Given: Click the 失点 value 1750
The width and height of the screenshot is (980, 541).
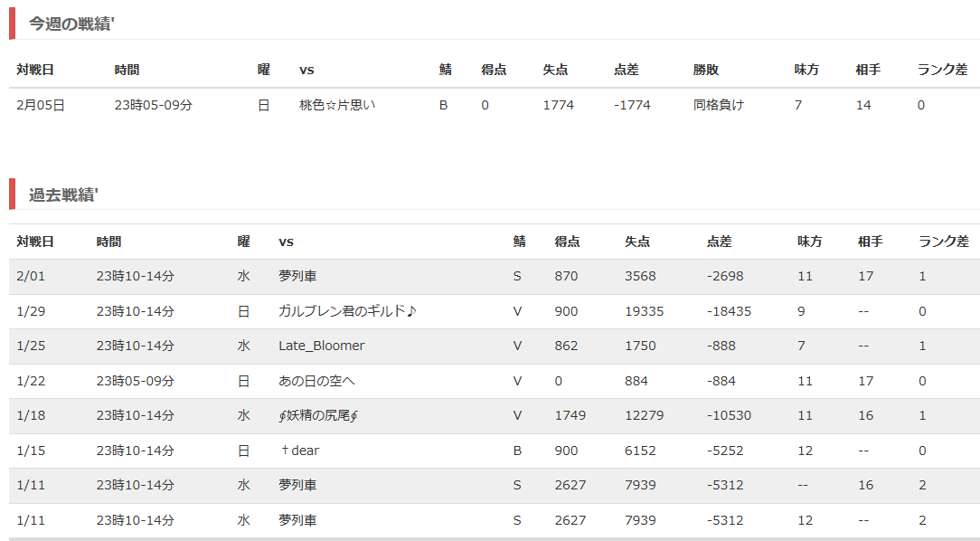Looking at the screenshot, I should click(641, 346).
